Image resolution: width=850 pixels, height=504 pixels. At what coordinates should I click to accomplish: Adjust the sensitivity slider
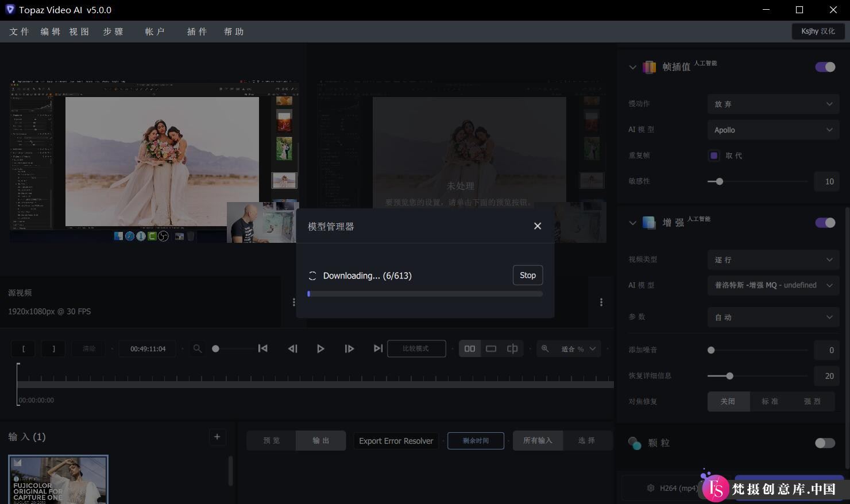758,181
